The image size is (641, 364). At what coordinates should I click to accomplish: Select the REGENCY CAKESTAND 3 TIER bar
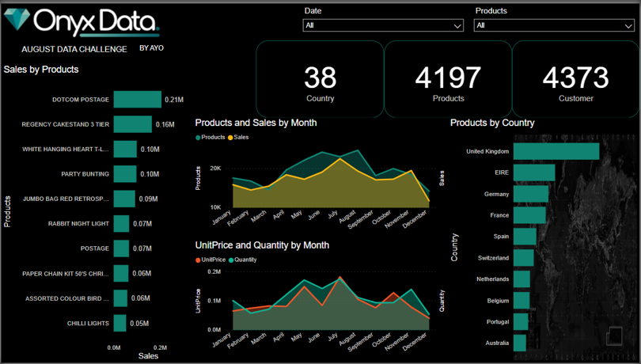click(132, 124)
